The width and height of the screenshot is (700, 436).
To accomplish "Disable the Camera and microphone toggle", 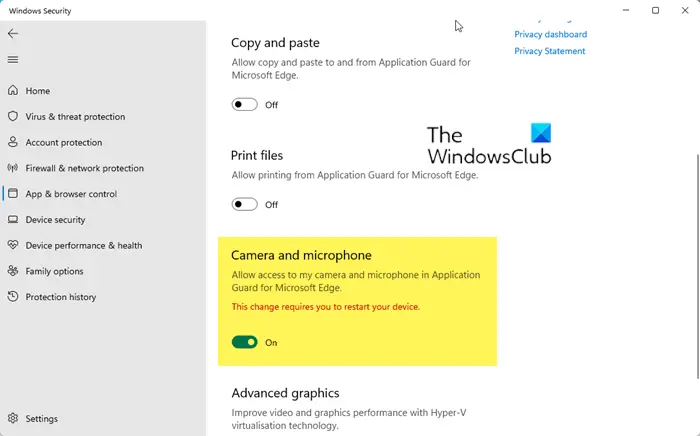I will (244, 342).
